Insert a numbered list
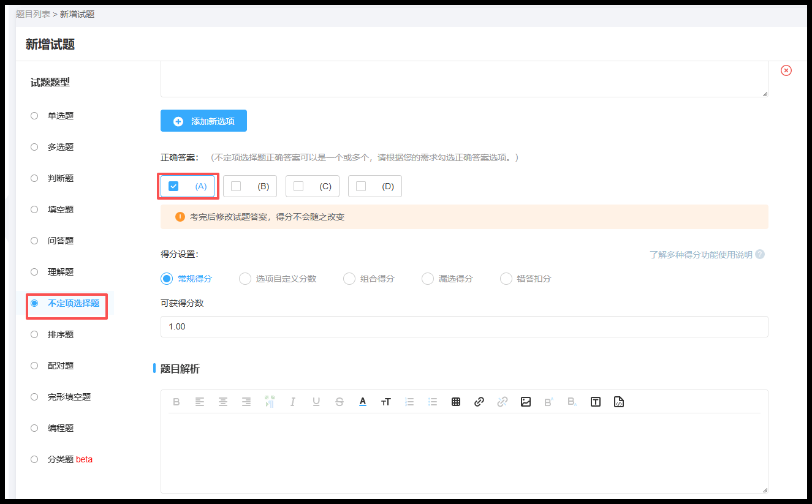This screenshot has height=504, width=812. pos(409,402)
